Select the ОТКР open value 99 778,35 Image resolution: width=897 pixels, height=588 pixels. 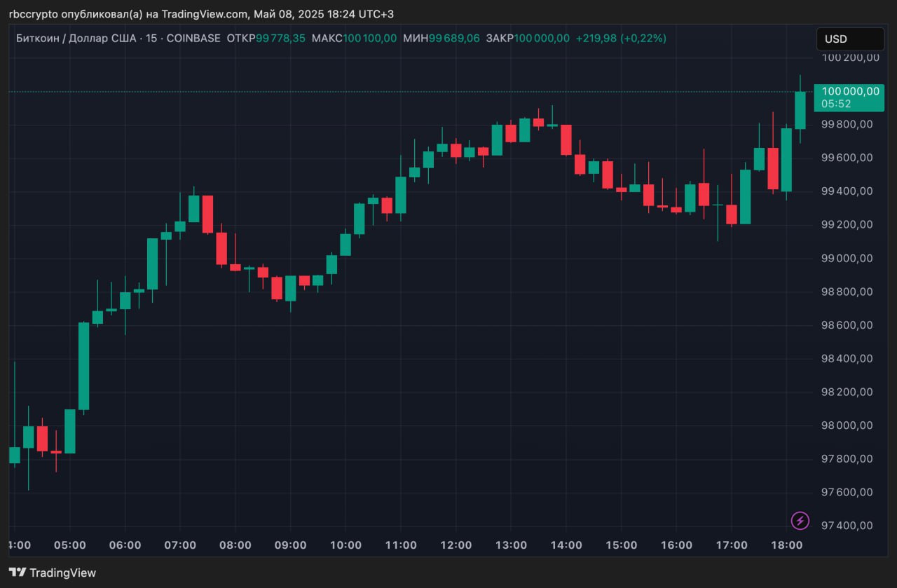pyautogui.click(x=280, y=39)
